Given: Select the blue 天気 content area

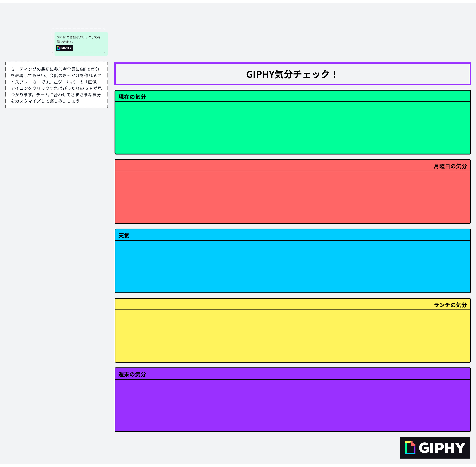Looking at the screenshot, I should (x=292, y=267).
